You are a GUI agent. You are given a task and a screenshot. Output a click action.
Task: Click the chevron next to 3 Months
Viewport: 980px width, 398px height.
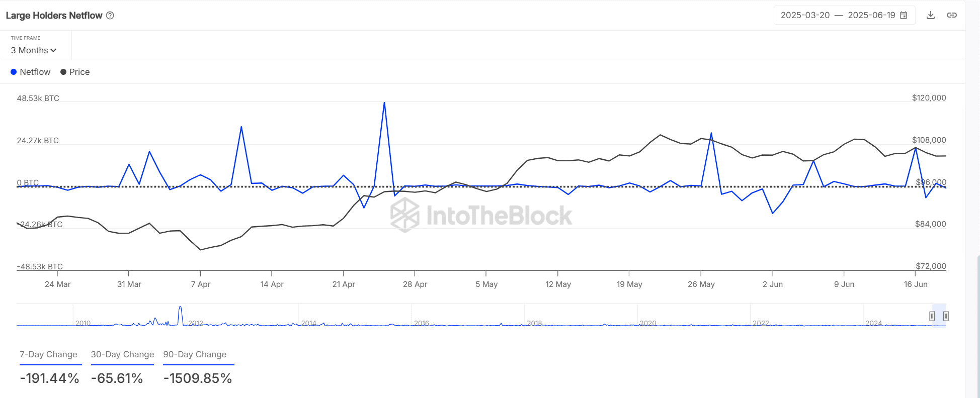(x=54, y=50)
